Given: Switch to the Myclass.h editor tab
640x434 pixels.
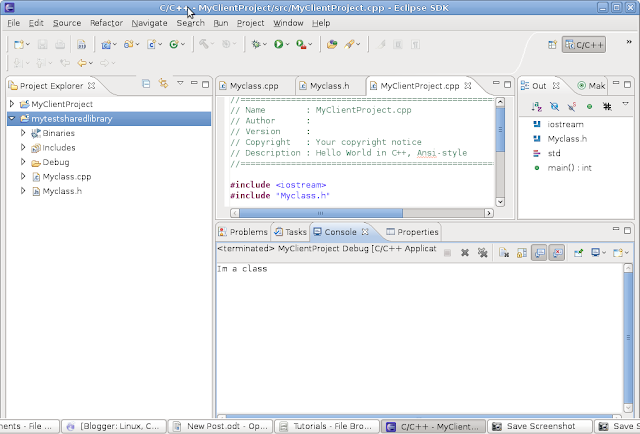Looking at the screenshot, I should [x=330, y=86].
